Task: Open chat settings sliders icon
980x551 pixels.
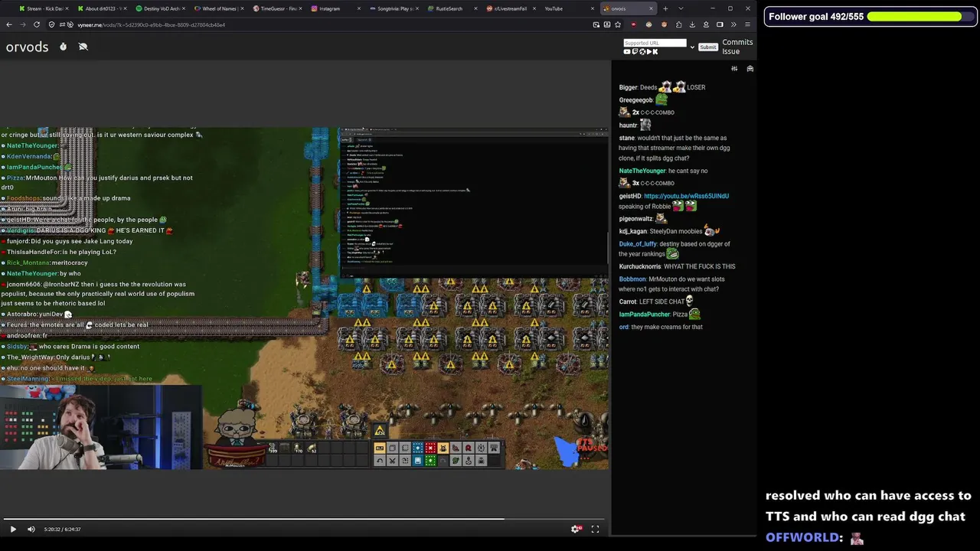Action: [x=734, y=69]
